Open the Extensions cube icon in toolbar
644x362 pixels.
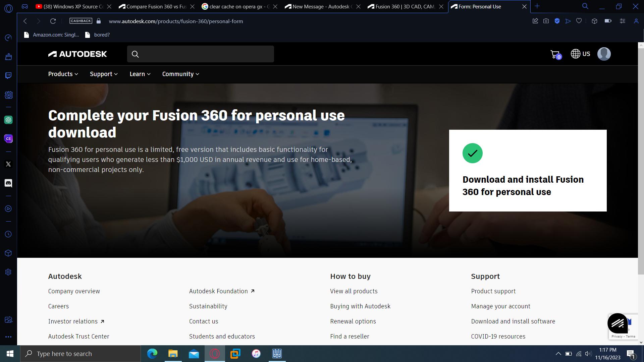point(594,21)
